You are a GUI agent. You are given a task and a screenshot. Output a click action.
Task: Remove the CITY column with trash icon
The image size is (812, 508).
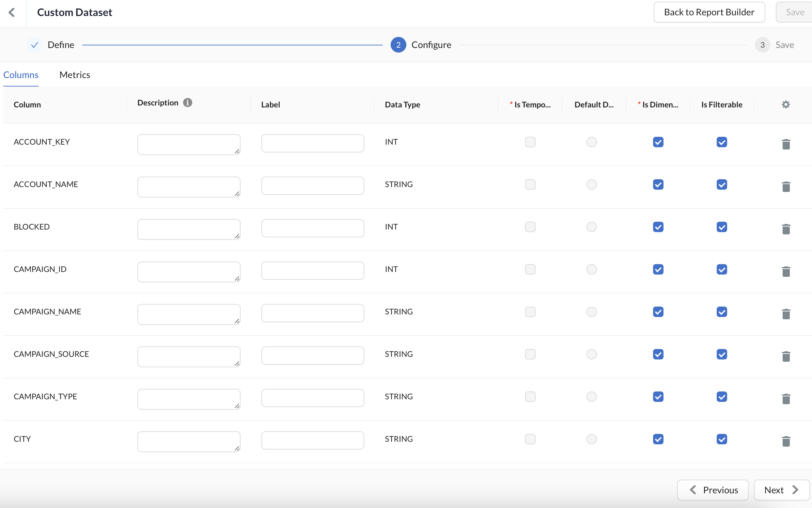(x=786, y=441)
